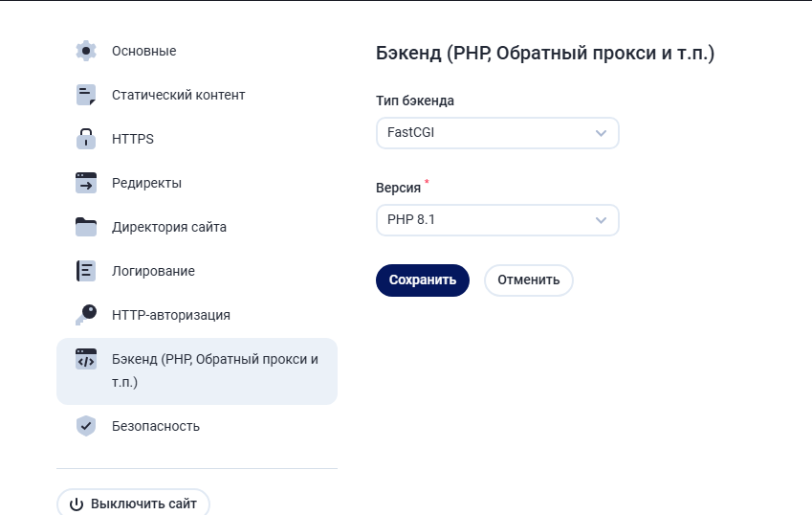
Task: Click the folder icon for Директория сайта
Action: (86, 227)
